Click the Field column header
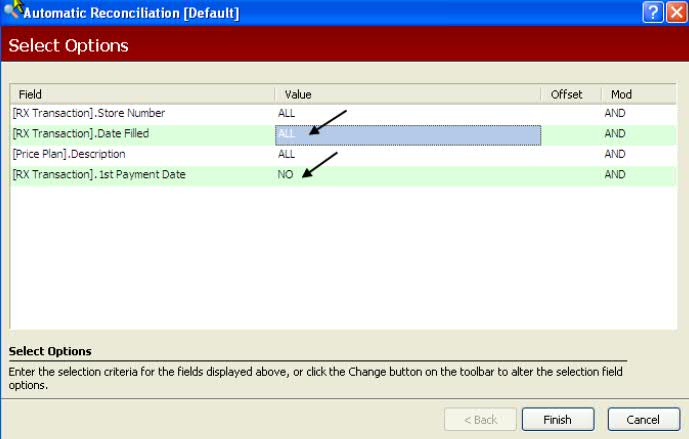 point(140,94)
